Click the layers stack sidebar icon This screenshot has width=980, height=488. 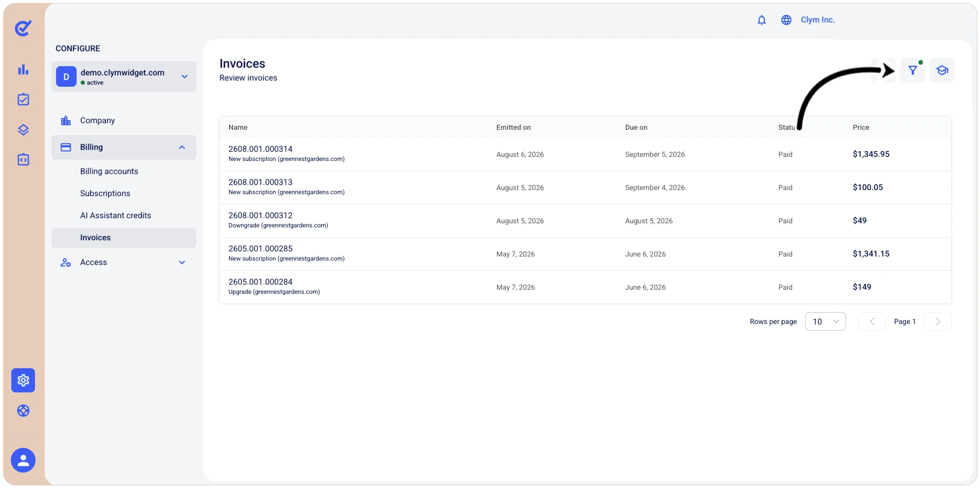23,130
